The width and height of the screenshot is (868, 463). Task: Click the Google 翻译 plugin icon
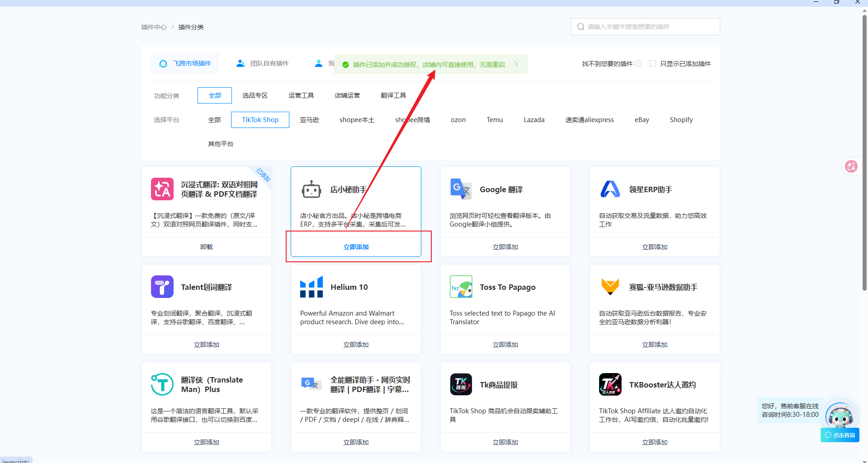461,189
